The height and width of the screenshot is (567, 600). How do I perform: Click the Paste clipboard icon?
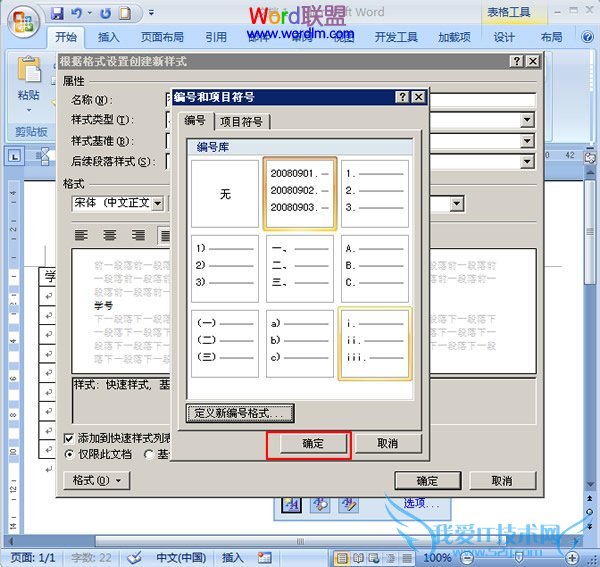point(29,69)
